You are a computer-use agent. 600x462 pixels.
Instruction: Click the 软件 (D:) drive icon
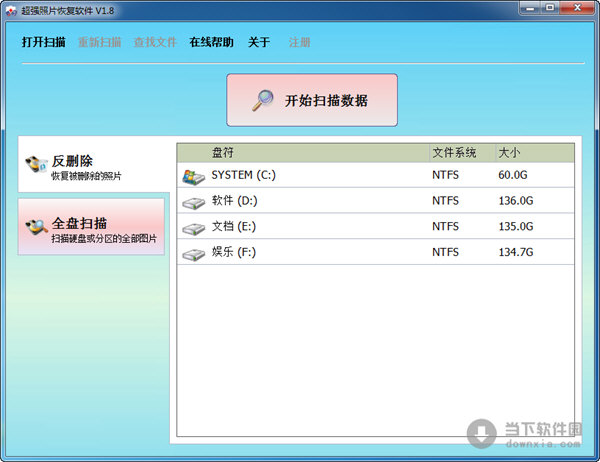193,202
